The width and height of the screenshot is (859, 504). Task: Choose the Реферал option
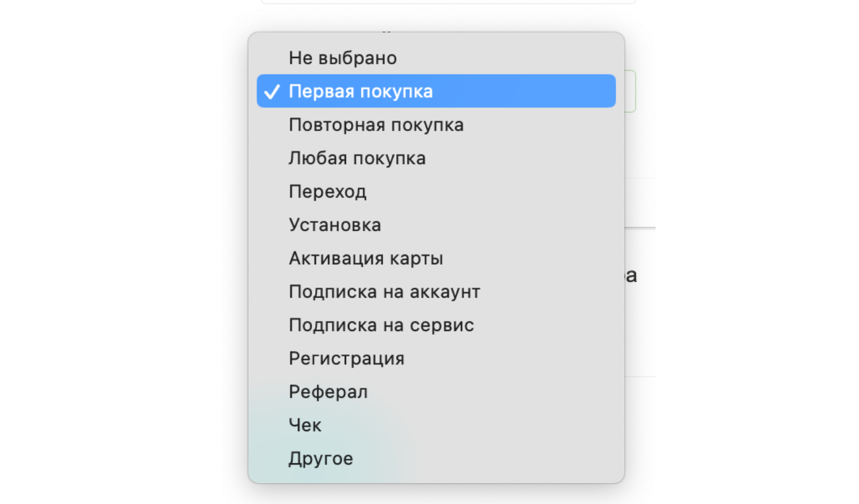point(328,392)
